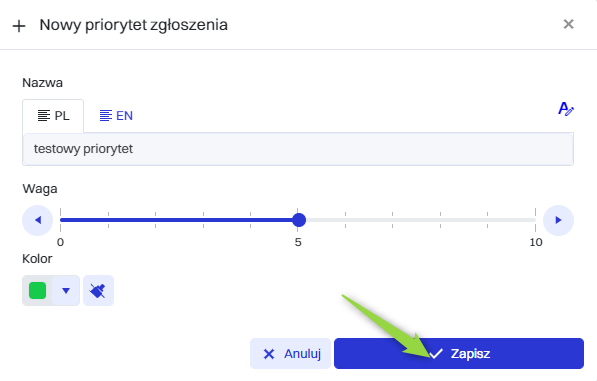The image size is (597, 381).
Task: Click the X icon inside Anuluj
Action: coord(269,354)
